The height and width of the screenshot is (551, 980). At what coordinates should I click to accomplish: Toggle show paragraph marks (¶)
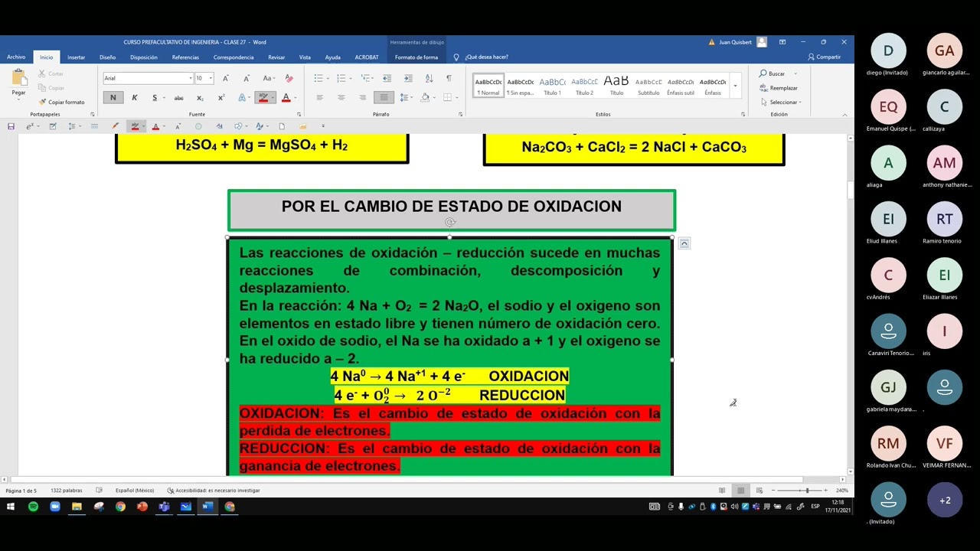449,78
